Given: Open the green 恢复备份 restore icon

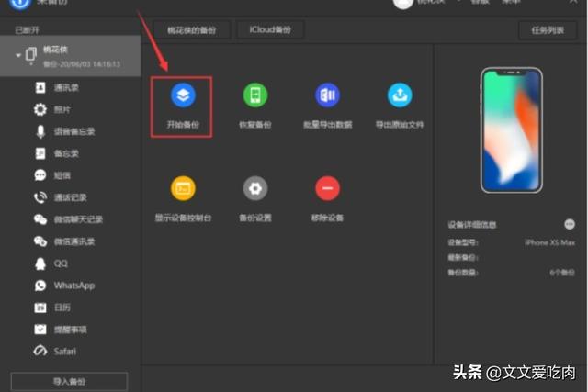Looking at the screenshot, I should point(254,95).
